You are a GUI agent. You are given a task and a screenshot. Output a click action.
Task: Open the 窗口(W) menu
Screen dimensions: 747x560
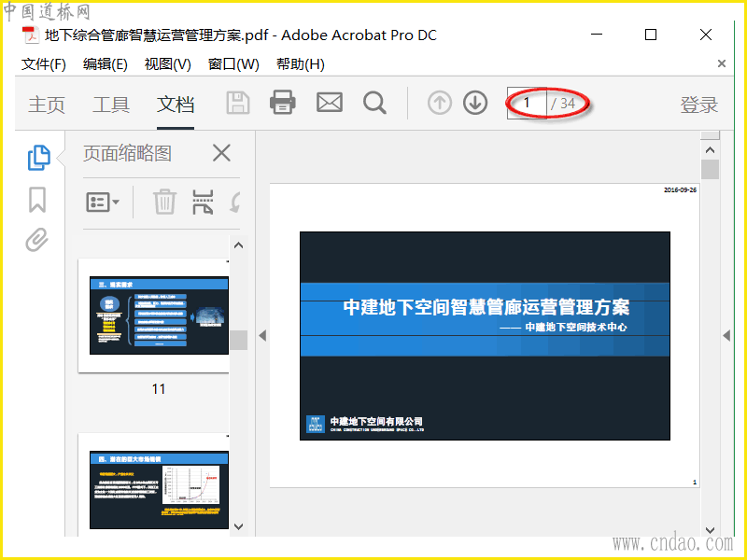pos(233,63)
